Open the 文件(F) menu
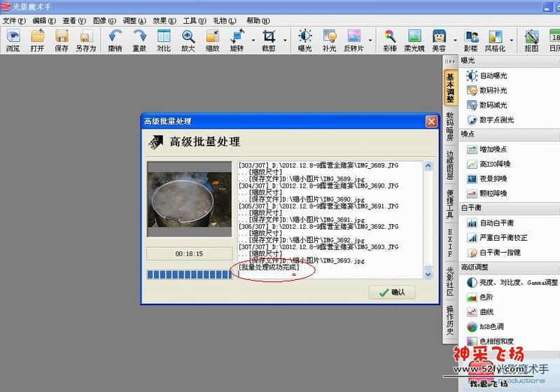The image size is (560, 392). tap(14, 21)
